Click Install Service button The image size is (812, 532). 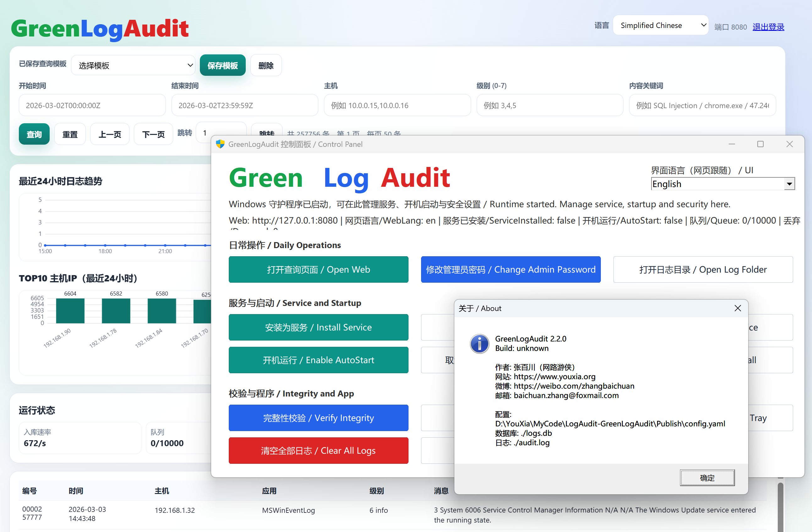coord(318,327)
